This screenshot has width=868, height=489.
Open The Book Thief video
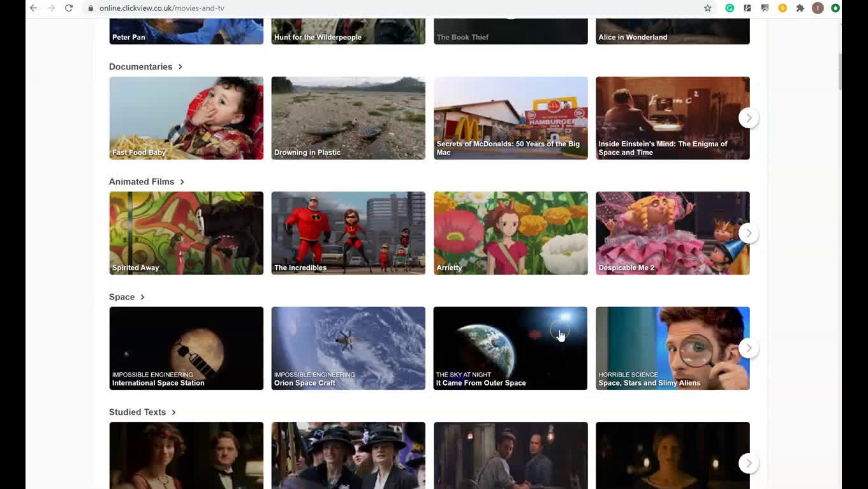point(511,31)
